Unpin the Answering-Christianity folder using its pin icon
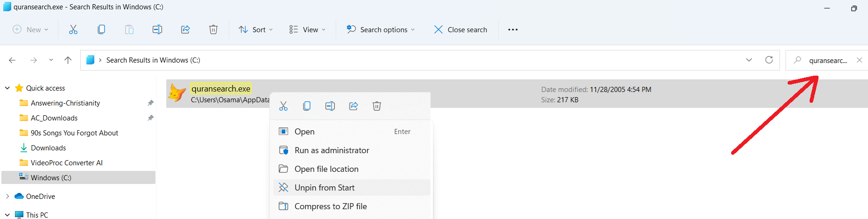This screenshot has width=868, height=219. click(150, 103)
